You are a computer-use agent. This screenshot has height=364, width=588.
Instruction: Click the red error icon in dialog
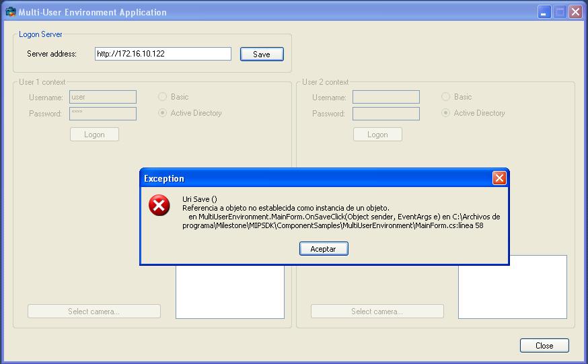(159, 206)
